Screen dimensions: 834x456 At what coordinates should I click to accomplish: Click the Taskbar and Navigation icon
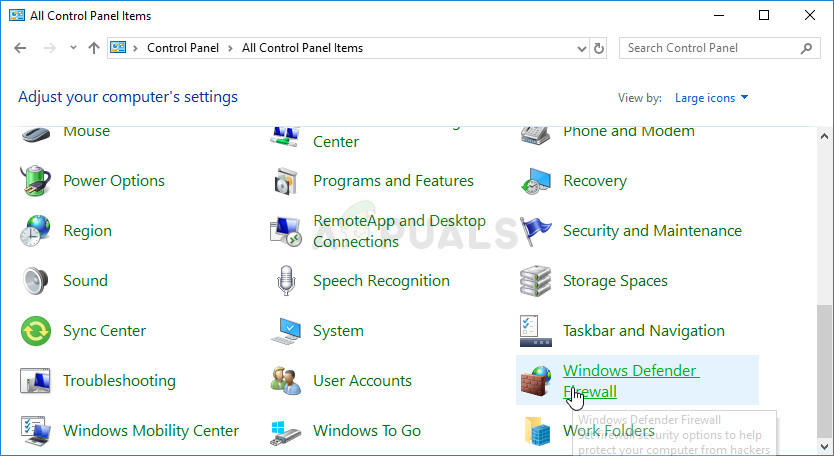tap(536, 331)
